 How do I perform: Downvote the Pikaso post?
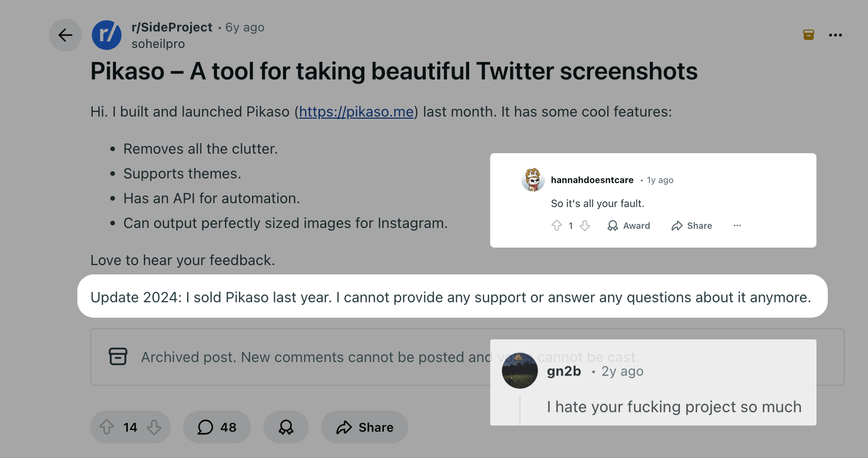(x=154, y=427)
